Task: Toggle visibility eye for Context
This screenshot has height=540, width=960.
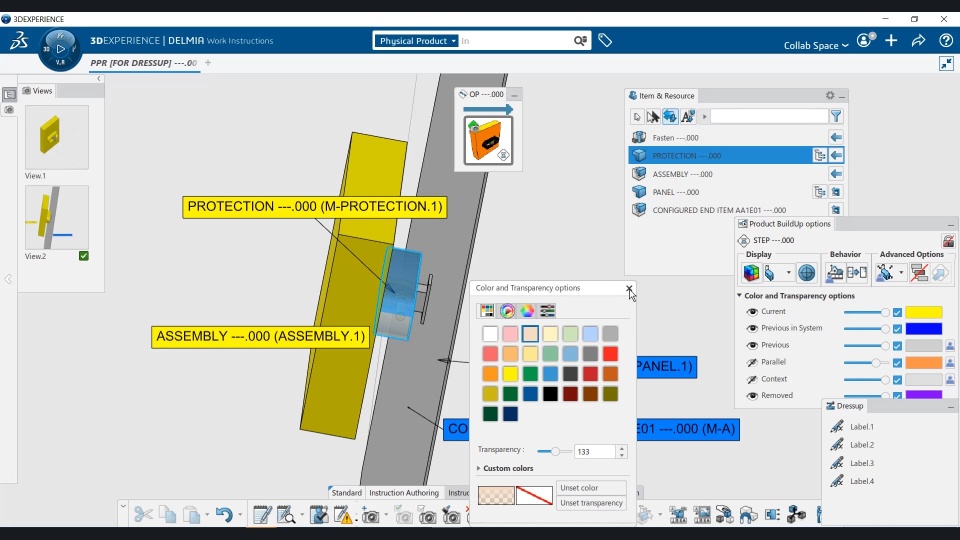Action: tap(752, 380)
